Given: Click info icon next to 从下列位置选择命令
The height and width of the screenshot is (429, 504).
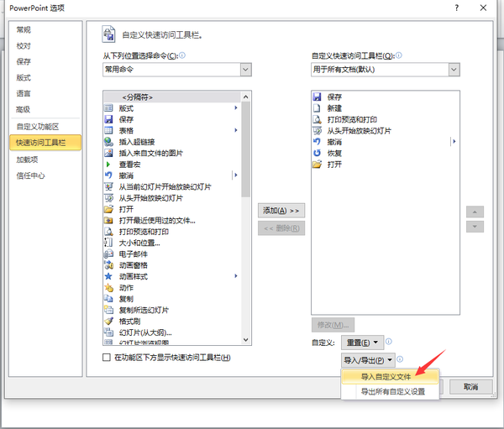Looking at the screenshot, I should [182, 55].
